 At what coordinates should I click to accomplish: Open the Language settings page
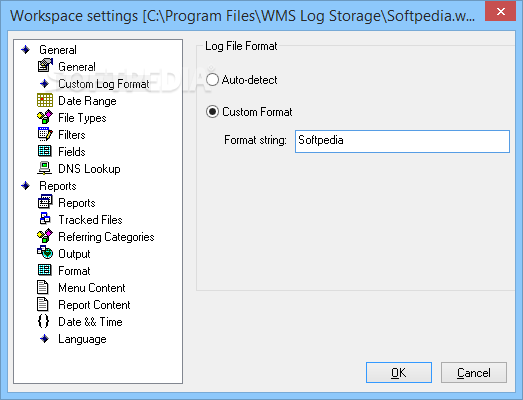82,339
